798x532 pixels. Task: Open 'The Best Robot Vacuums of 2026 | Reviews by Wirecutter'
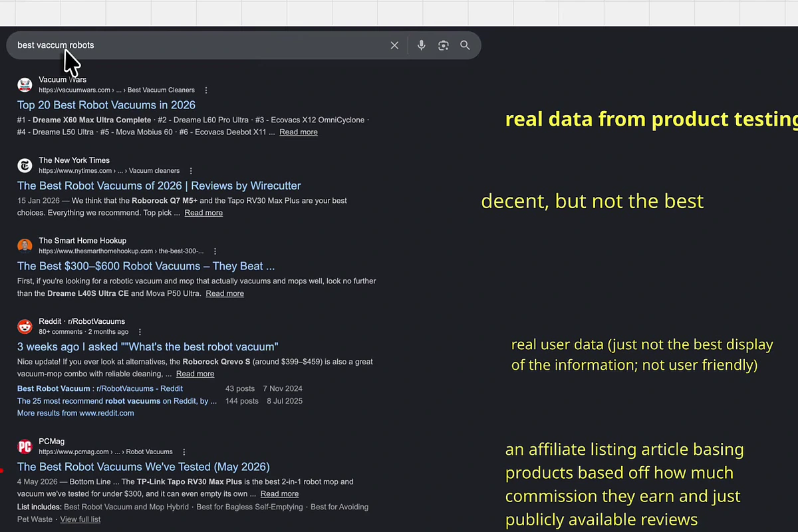point(159,186)
